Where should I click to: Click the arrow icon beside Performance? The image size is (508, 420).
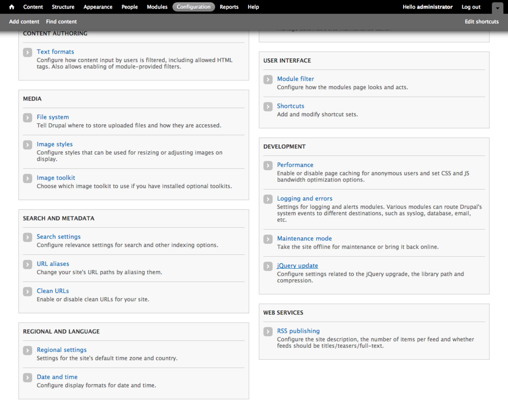tap(268, 166)
